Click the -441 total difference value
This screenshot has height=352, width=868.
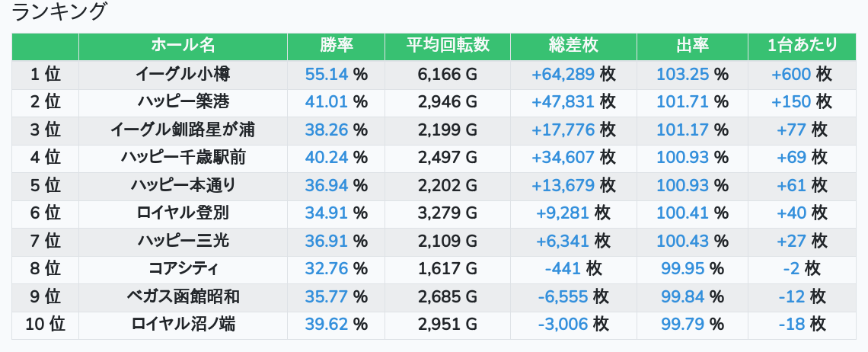pyautogui.click(x=563, y=269)
